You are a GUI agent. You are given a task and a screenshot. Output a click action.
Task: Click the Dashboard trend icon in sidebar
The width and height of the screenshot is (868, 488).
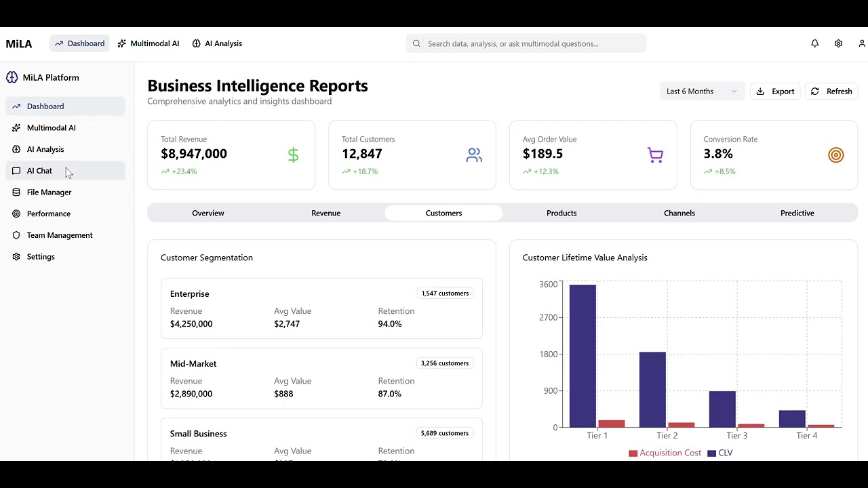(16, 106)
